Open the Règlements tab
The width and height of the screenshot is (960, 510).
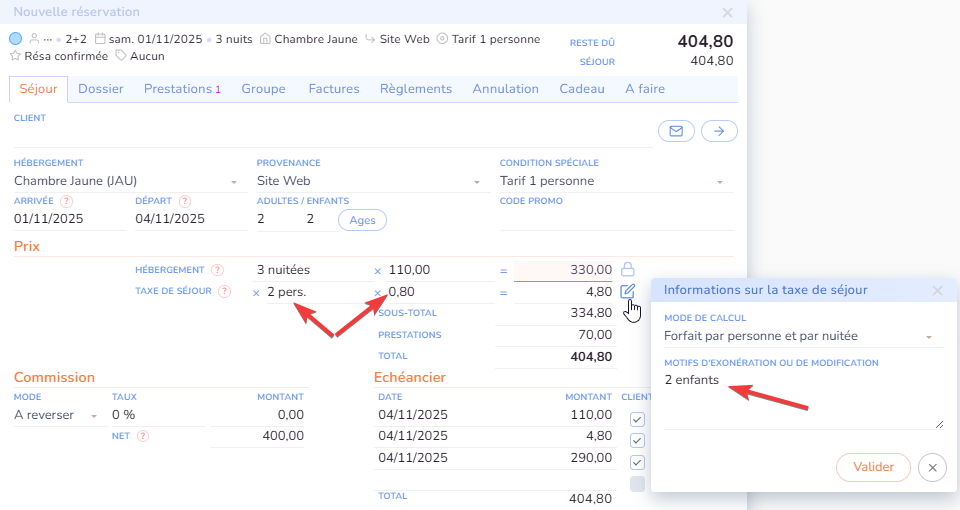click(x=415, y=89)
